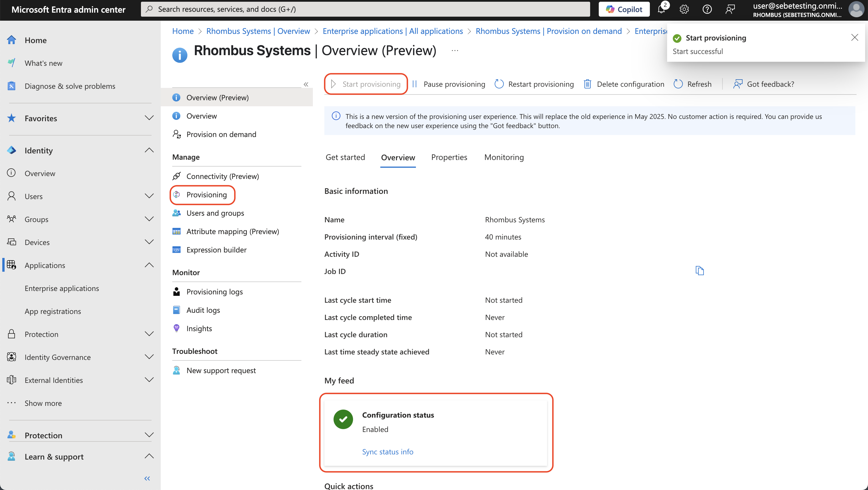
Task: Expand the Users section
Action: (x=149, y=196)
